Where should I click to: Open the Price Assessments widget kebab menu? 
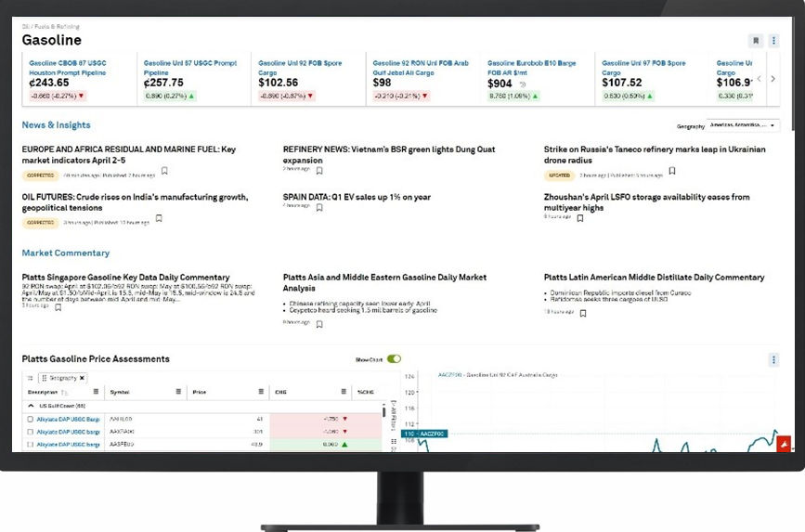pyautogui.click(x=773, y=359)
